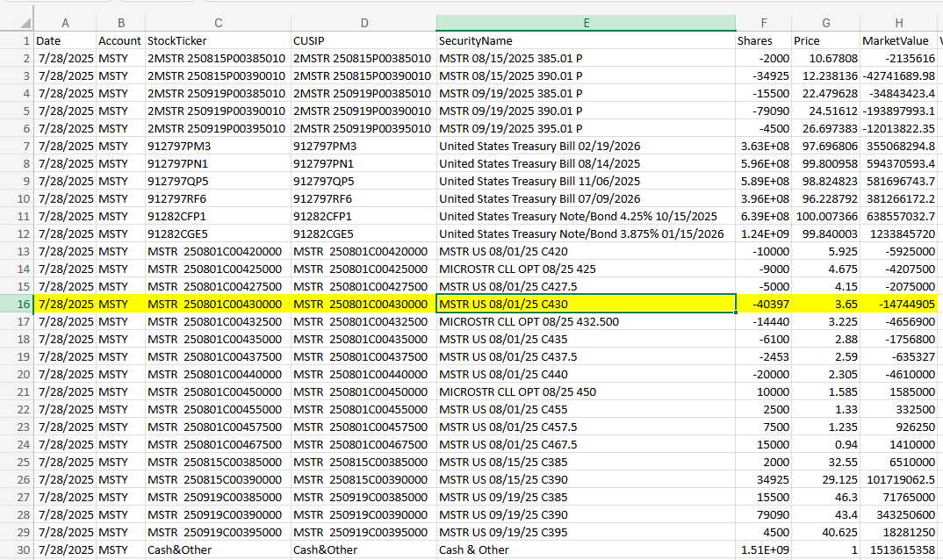This screenshot has width=943, height=560.
Task: Select row 16 header
Action: 17,304
